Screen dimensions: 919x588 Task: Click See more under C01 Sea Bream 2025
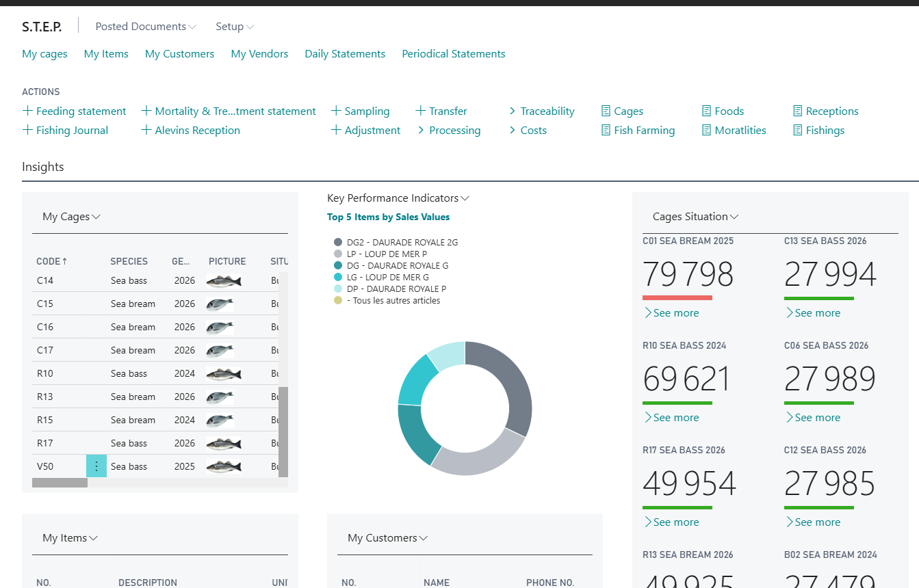[x=672, y=313]
